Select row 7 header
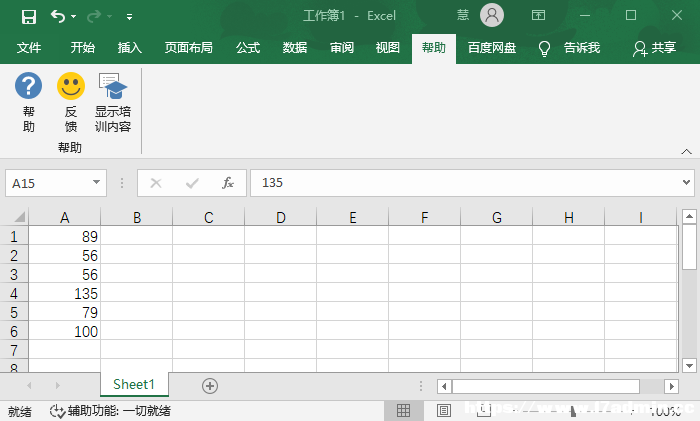Image resolution: width=700 pixels, height=421 pixels. coord(14,350)
